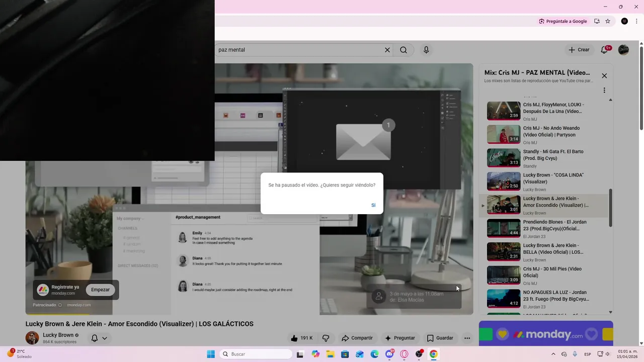644x362 pixels.
Task: Visit the monday.com sponsored link
Action: tap(79, 305)
